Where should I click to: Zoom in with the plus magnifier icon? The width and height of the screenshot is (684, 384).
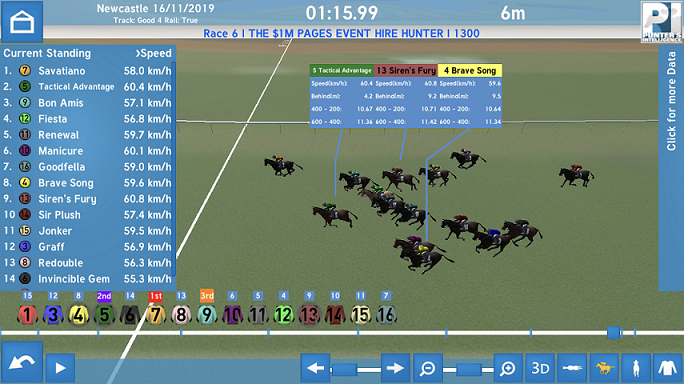tap(508, 368)
